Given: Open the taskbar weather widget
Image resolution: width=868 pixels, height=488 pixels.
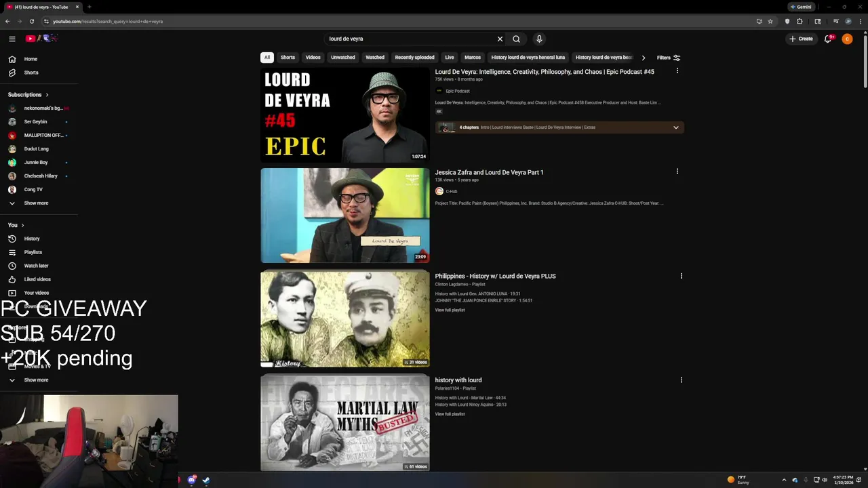Looking at the screenshot, I should click(738, 480).
